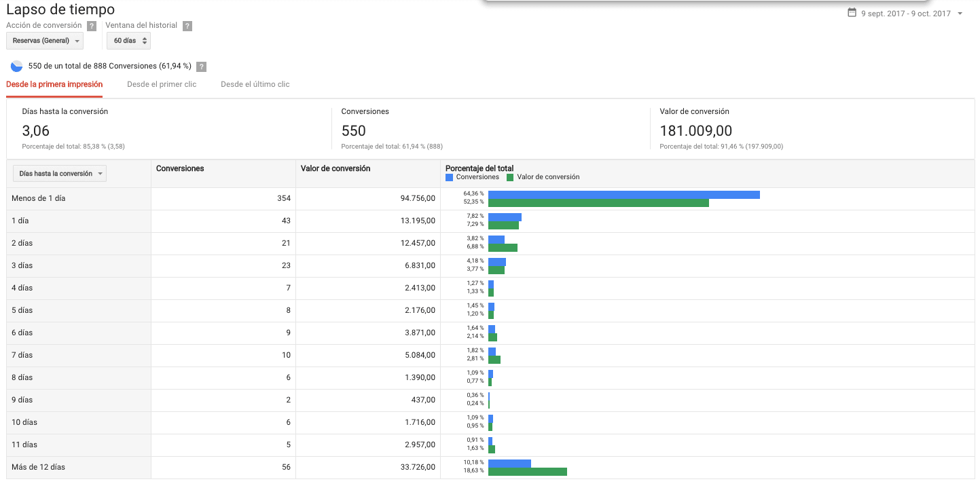Click the Valor de conversión column header
The width and height of the screenshot is (980, 488).
tap(335, 168)
